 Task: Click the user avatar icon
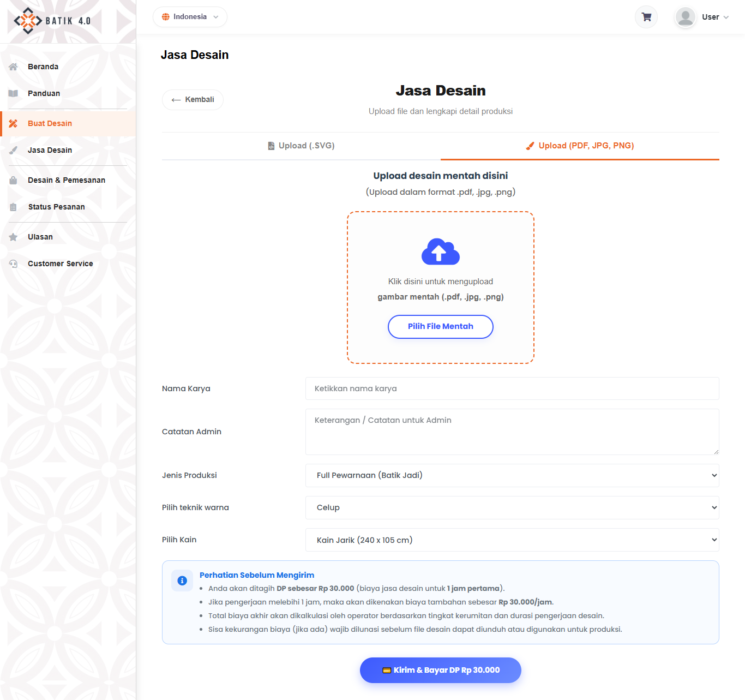[685, 17]
